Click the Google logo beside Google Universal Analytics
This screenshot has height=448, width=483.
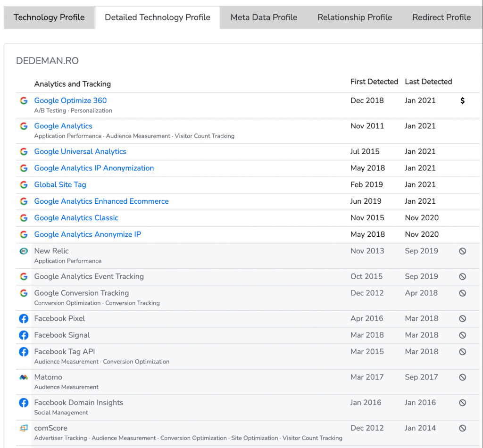click(x=24, y=152)
